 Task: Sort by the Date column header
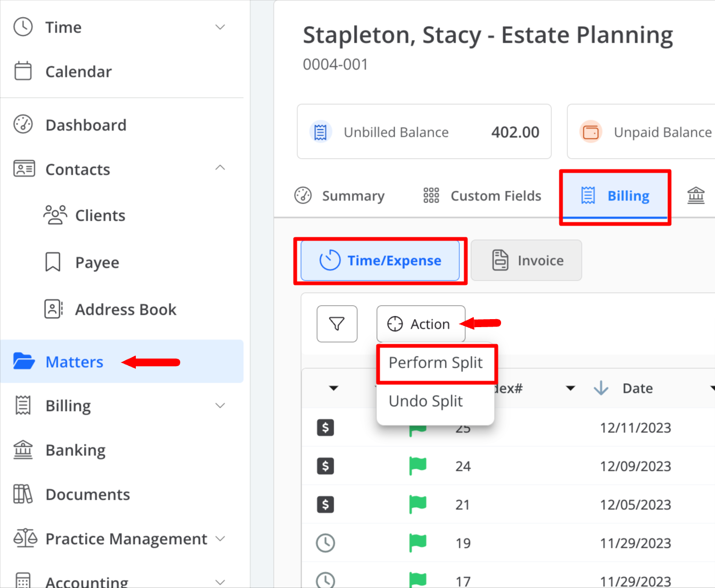(x=637, y=388)
